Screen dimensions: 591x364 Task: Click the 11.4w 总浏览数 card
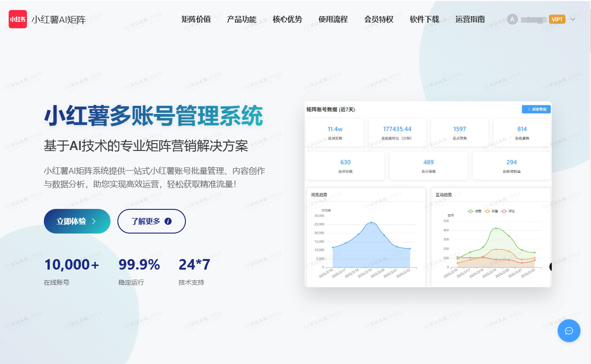pyautogui.click(x=335, y=133)
